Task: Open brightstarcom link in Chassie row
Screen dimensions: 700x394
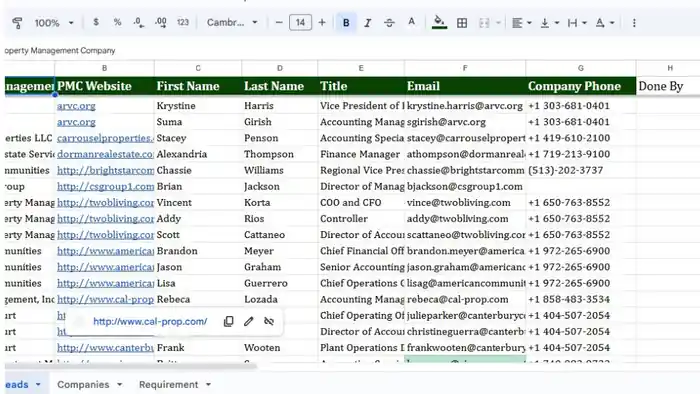Action: point(105,170)
